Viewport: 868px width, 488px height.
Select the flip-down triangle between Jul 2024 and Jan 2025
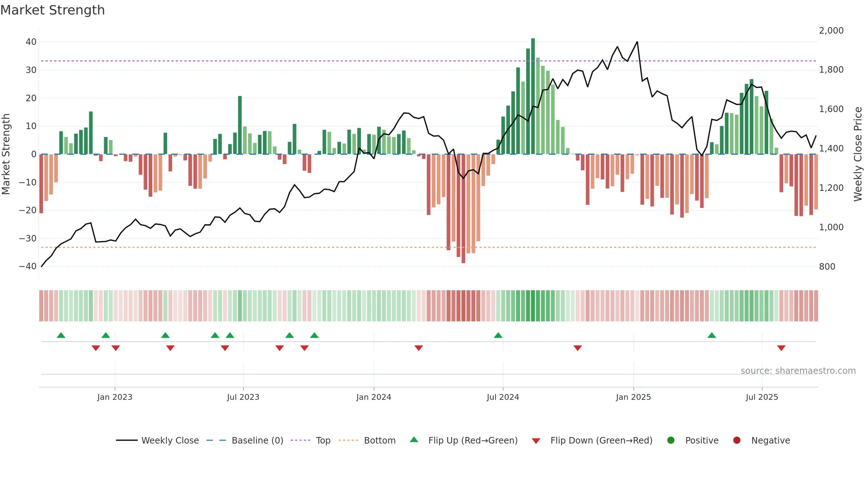pyautogui.click(x=578, y=348)
